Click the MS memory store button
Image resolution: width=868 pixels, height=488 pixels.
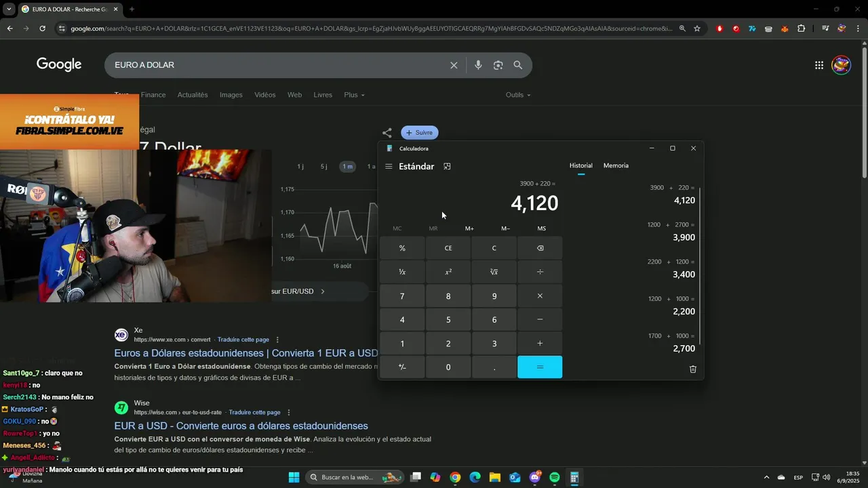coord(541,228)
